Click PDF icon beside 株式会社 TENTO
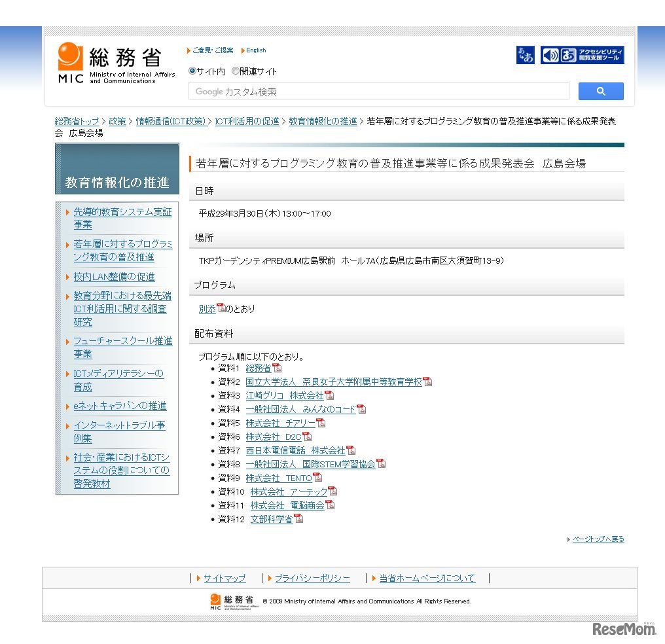 point(317,478)
